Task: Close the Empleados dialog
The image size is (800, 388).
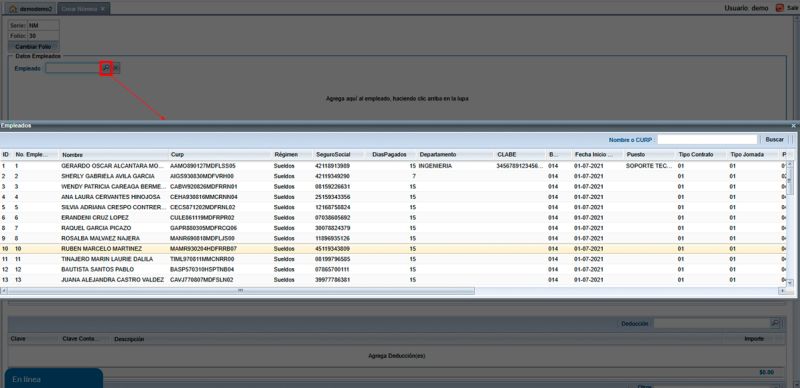Action: tap(793, 125)
